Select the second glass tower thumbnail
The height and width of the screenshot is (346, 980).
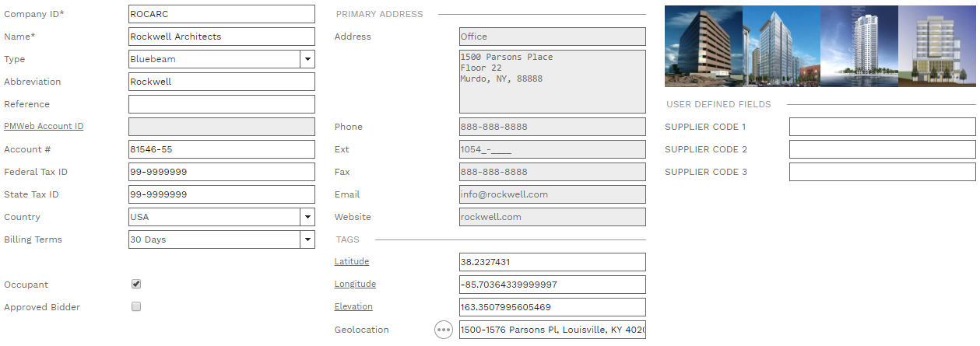coord(782,46)
